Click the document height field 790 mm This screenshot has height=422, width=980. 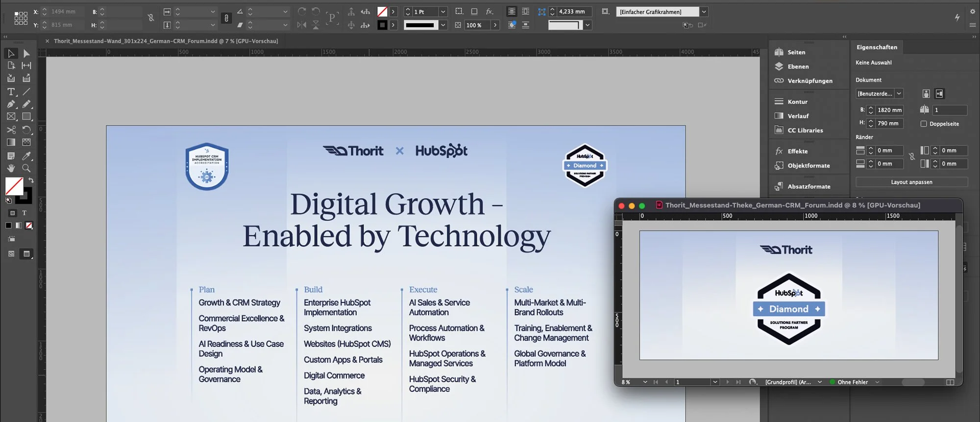(x=889, y=123)
